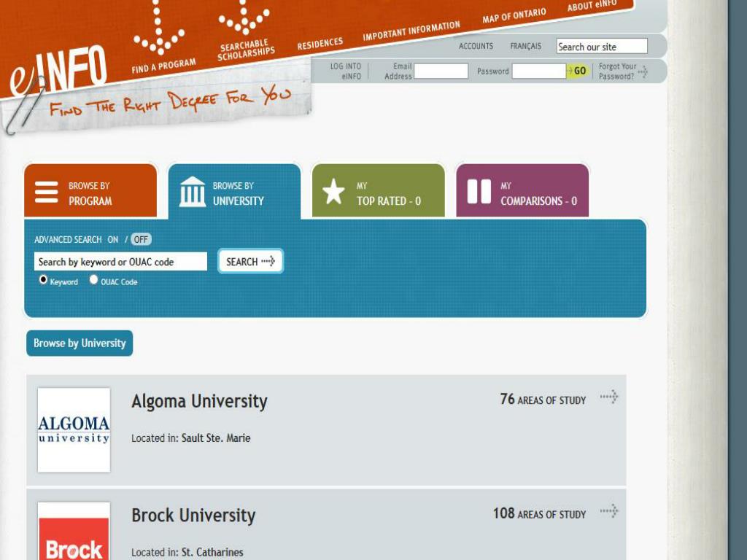This screenshot has height=560, width=747.
Task: Click the arrow next to Algoma's 76 areas of study
Action: pos(609,397)
